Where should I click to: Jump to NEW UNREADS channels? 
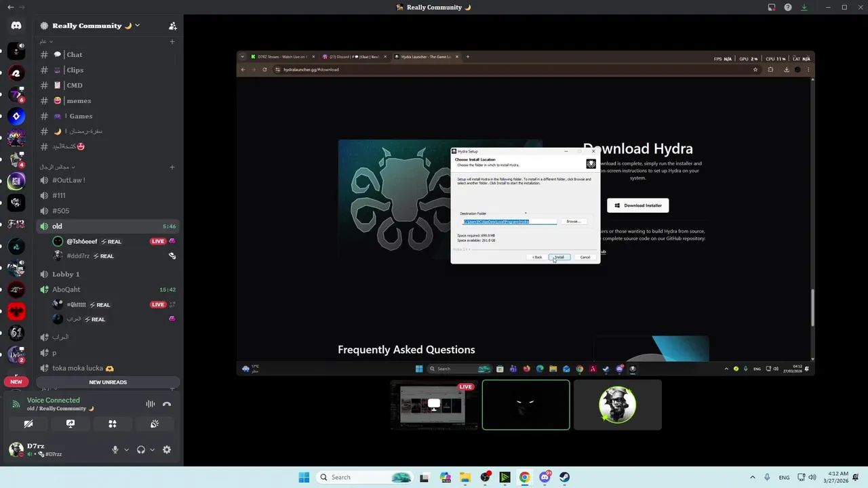click(108, 382)
